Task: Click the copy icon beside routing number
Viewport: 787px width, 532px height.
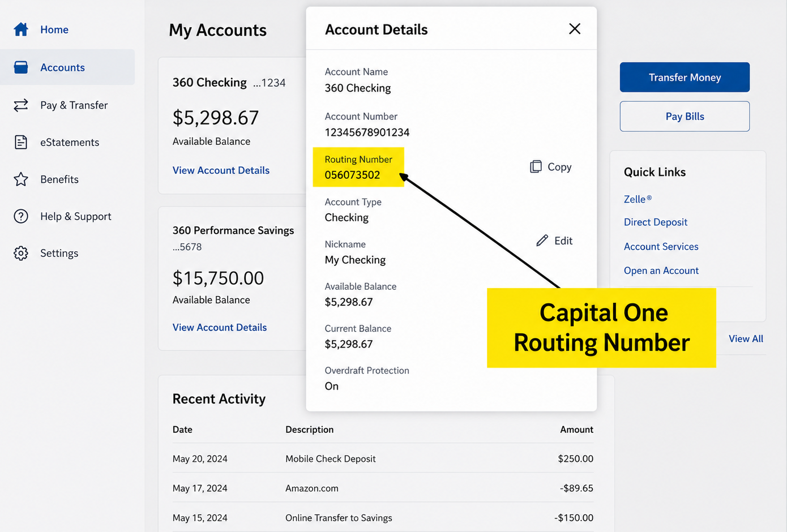Action: [536, 166]
